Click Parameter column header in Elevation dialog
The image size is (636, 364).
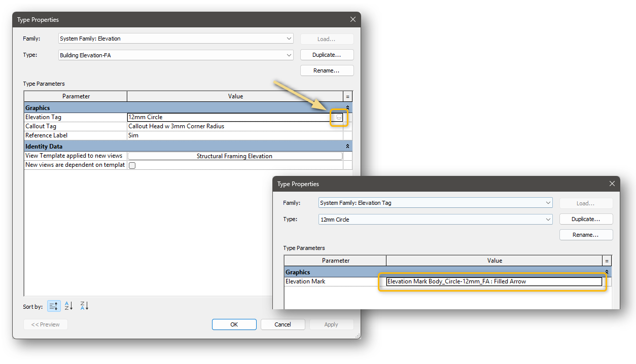tap(76, 96)
